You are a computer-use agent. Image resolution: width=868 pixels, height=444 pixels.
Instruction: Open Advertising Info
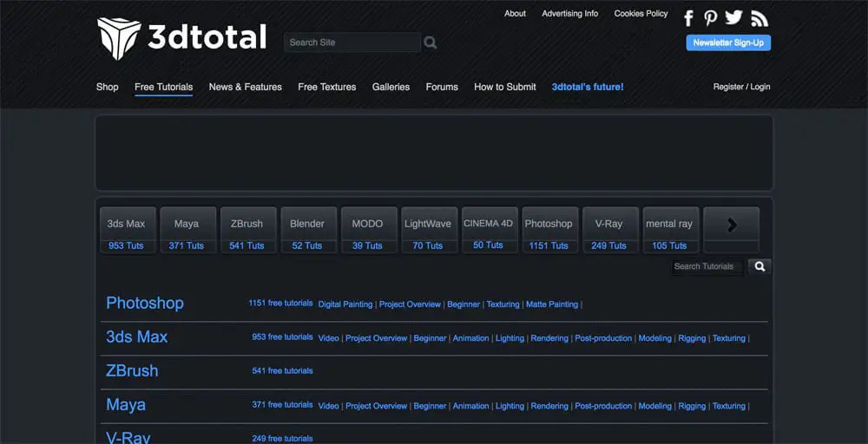pyautogui.click(x=569, y=13)
